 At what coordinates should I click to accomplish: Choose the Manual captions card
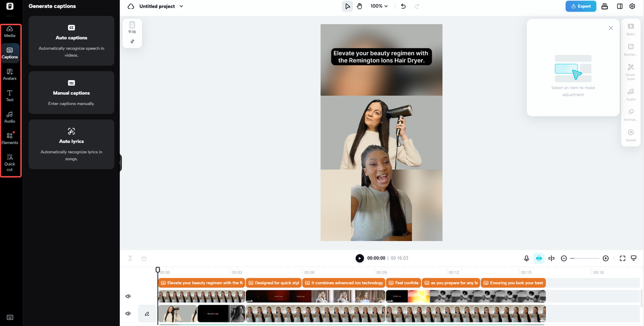71,92
